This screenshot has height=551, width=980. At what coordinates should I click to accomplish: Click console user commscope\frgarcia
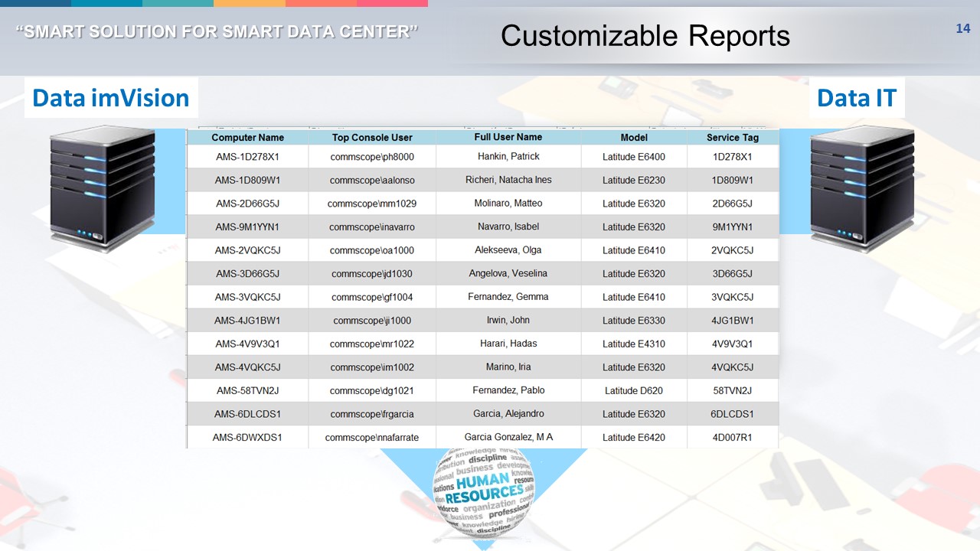point(372,414)
